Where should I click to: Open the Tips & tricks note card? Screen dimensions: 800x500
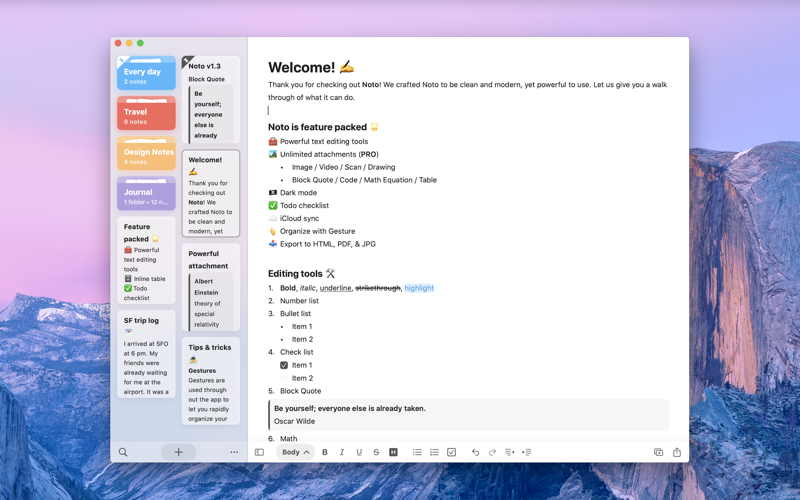pos(211,381)
